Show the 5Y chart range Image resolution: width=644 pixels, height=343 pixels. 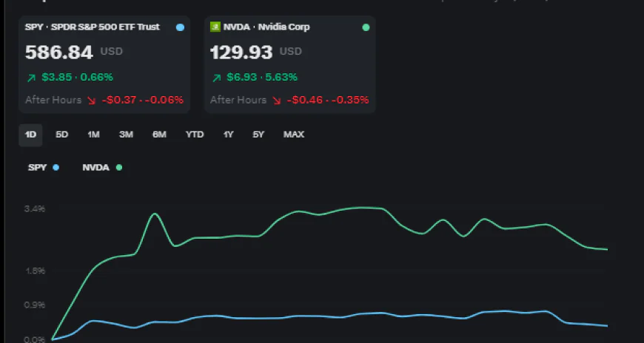tap(258, 135)
